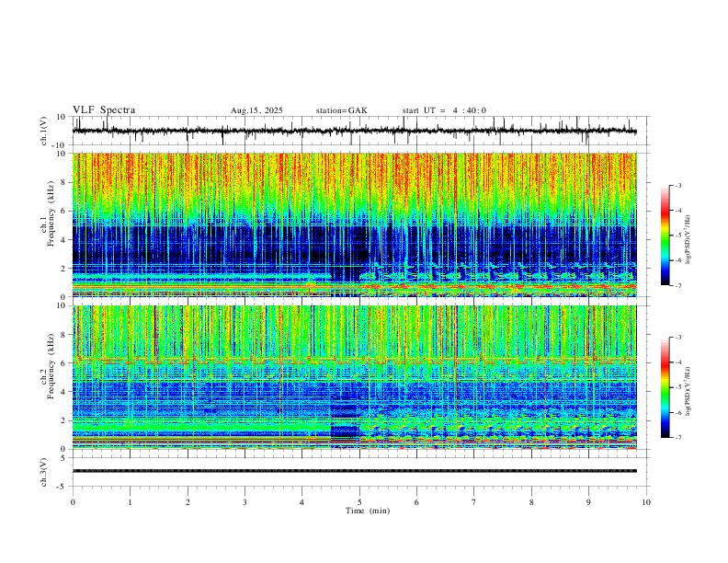Viewport: 728px width, 563px height.
Task: Click the ch.2 color bar log(PSD) unit label
Action: coord(688,392)
